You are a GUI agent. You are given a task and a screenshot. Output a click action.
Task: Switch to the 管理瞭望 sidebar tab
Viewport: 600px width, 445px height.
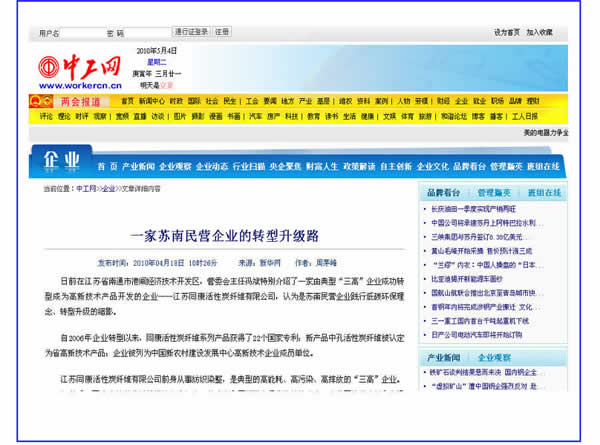pyautogui.click(x=494, y=192)
